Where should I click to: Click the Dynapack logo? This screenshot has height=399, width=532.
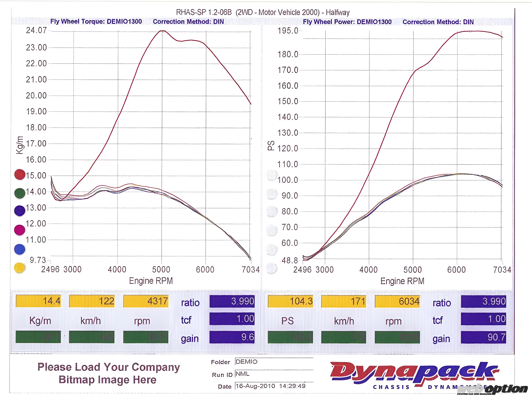point(414,373)
